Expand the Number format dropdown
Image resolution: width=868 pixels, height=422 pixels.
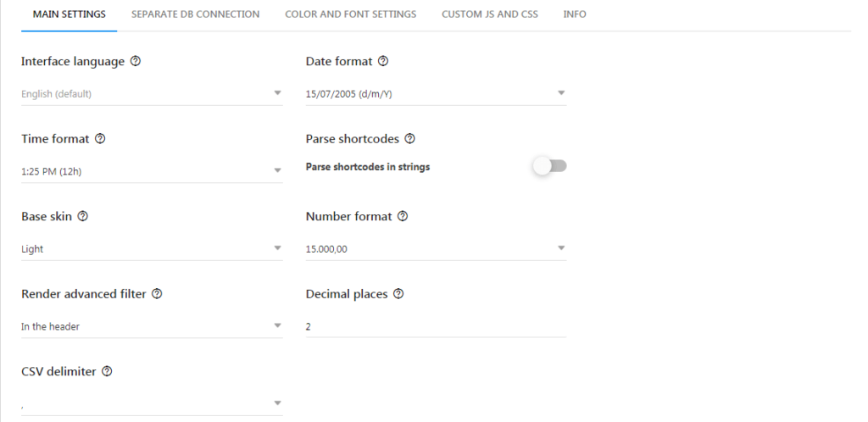436,248
